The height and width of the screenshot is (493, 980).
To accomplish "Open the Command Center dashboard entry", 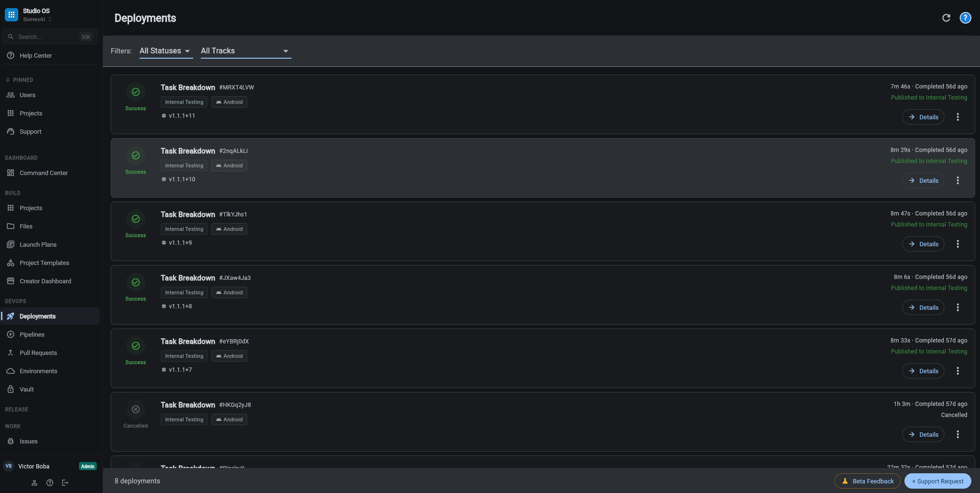I will tap(43, 173).
